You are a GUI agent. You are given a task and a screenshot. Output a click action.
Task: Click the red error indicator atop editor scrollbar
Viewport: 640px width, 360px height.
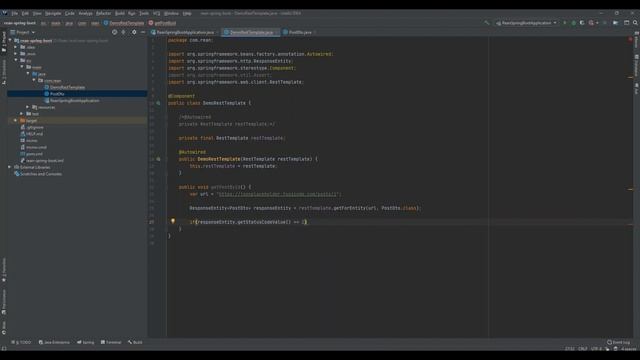(x=631, y=40)
